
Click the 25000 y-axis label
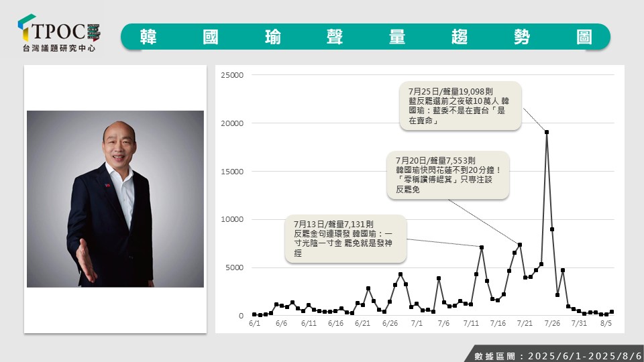tap(232, 75)
